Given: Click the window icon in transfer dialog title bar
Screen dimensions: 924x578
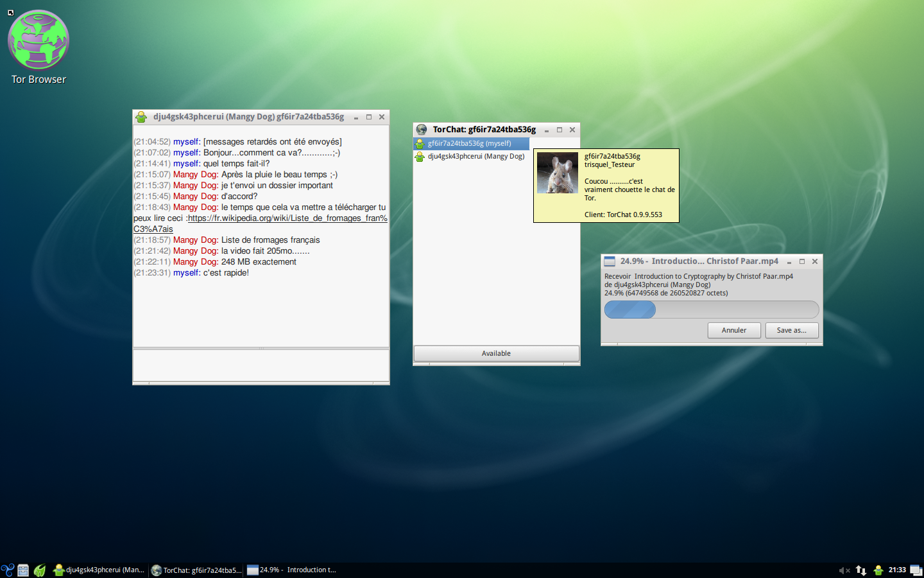Looking at the screenshot, I should click(x=610, y=261).
